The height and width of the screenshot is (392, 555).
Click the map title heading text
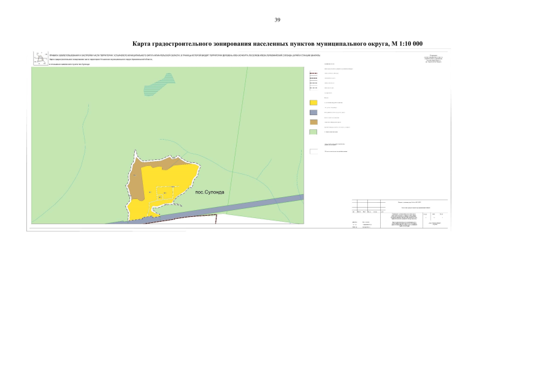pyautogui.click(x=277, y=43)
